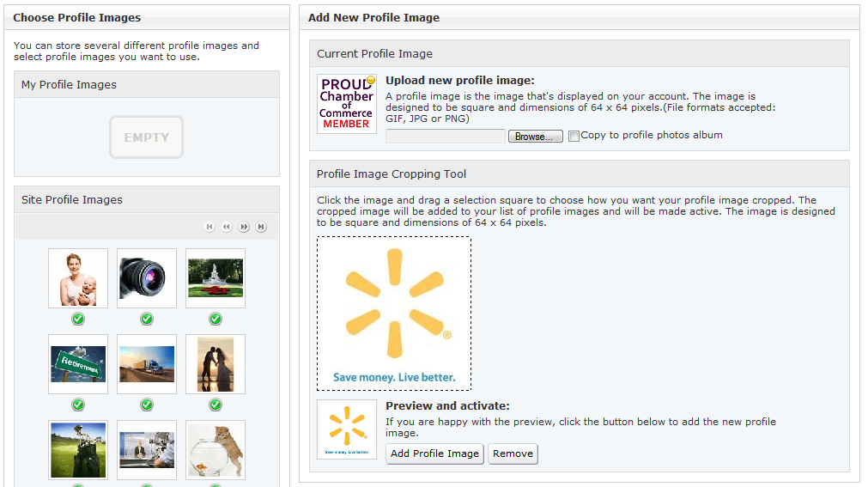Select the golf bag thumbnail
The image size is (868, 487).
(78, 449)
